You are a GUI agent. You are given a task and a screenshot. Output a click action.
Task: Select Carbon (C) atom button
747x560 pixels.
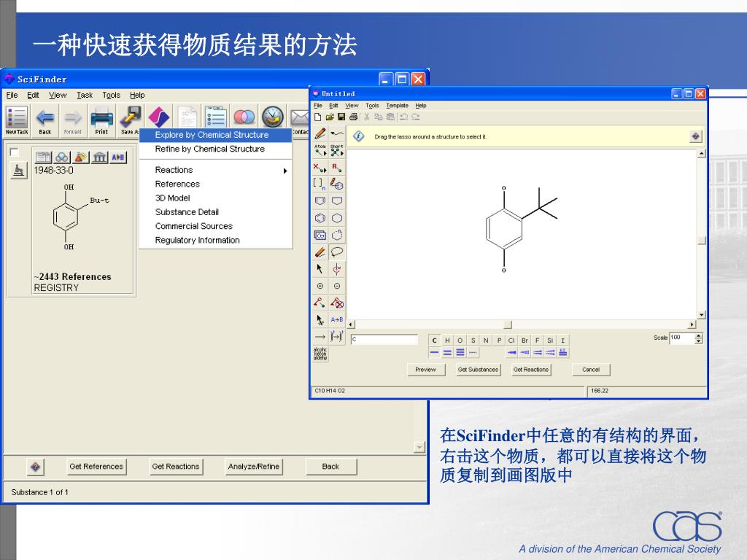[434, 340]
